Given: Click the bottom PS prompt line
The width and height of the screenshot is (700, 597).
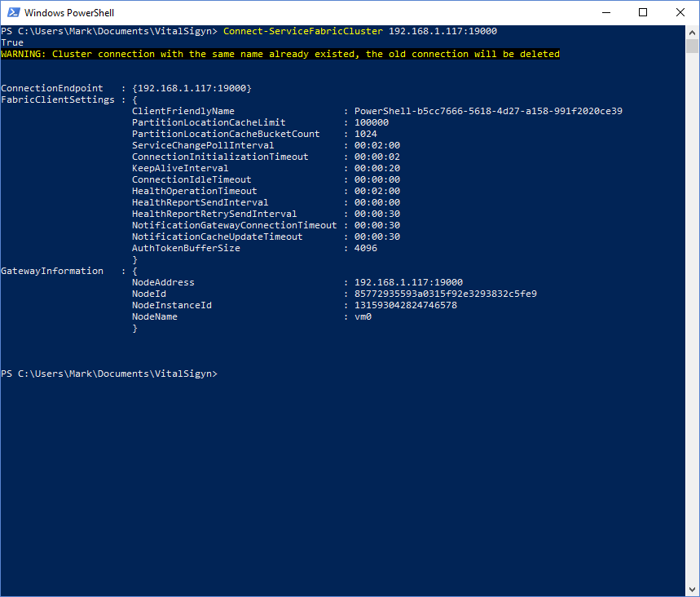Looking at the screenshot, I should (109, 374).
